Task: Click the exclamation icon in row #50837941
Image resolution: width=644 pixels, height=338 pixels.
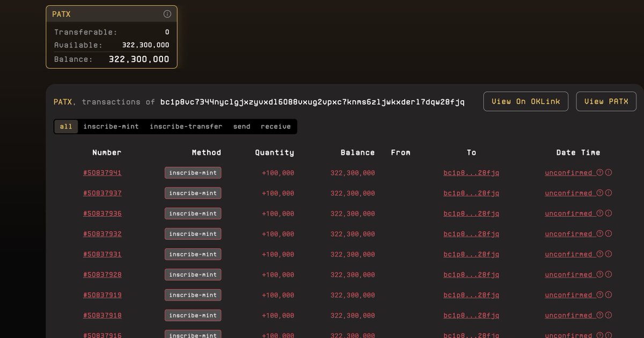Action: 609,173
